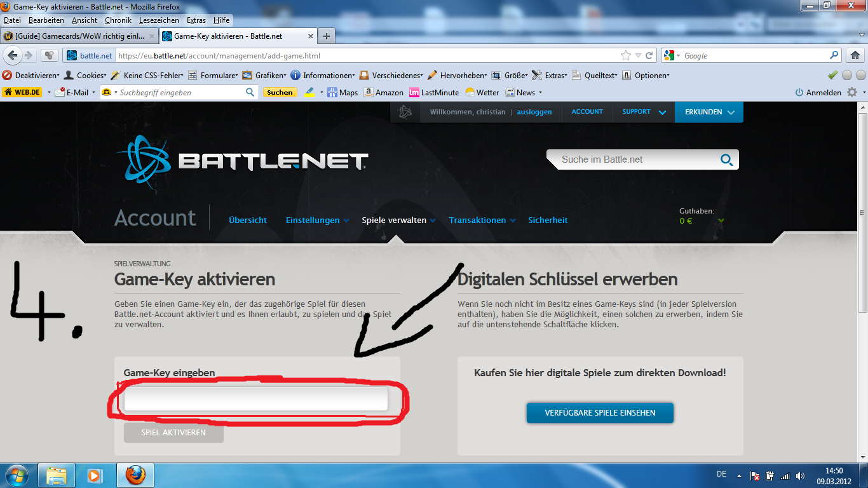Click VERFÜGBARE SPIELE EINSEHEN button
The width and height of the screenshot is (868, 488).
pos(600,413)
